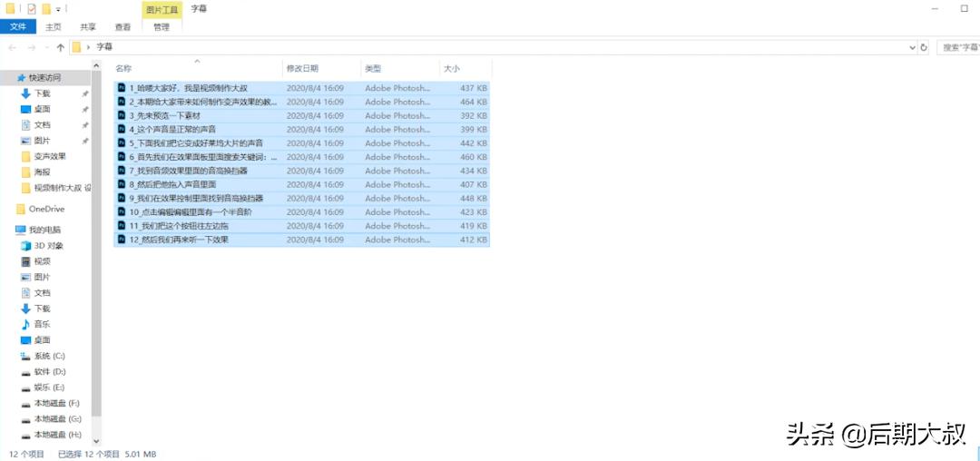Viewport: 980px width, 461px height.
Task: Open OneDrive in the navigation pane
Action: tap(46, 209)
